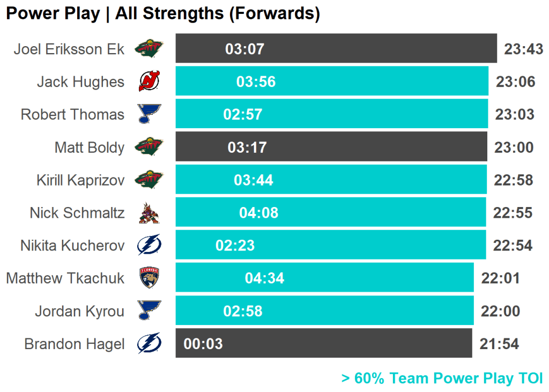Click the Wild logo next to Matt Boldy
Screen dimensions: 549x392
[149, 147]
